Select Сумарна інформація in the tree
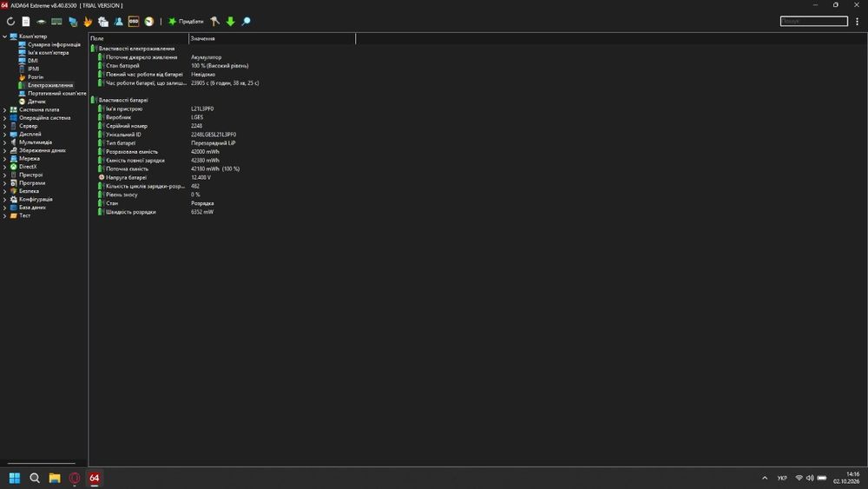This screenshot has width=868, height=489. (54, 44)
